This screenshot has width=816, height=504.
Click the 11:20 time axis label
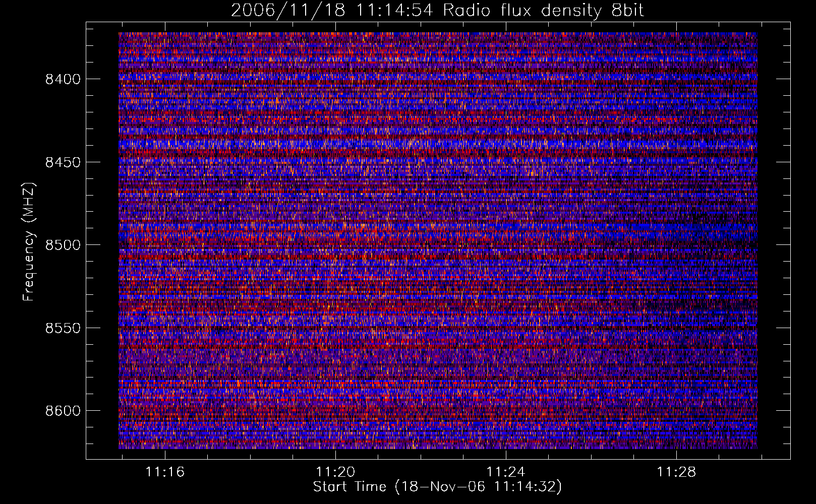coord(335,472)
